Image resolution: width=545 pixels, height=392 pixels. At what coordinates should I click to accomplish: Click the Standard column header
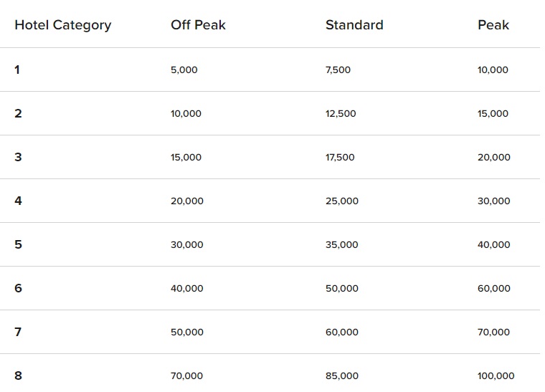pos(354,25)
